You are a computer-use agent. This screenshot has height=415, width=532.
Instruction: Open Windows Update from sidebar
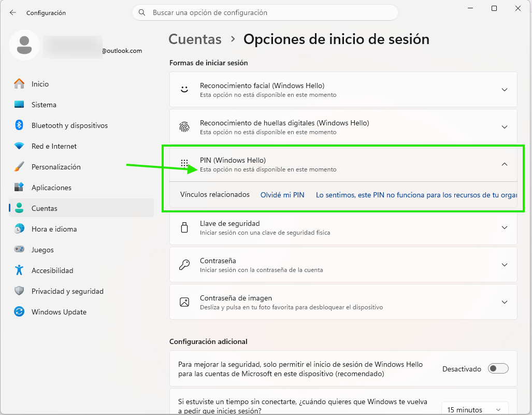click(81, 311)
